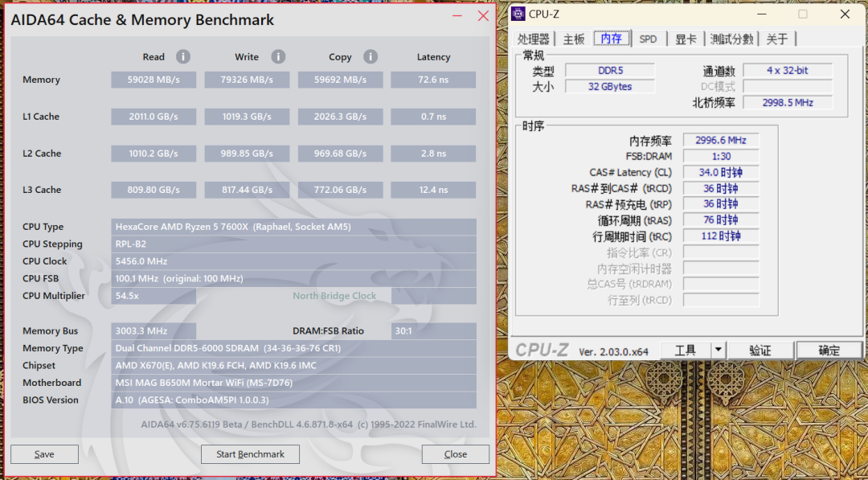Switch to the 主板 tab in CPU-Z
This screenshot has width=868, height=480.
coord(574,39)
